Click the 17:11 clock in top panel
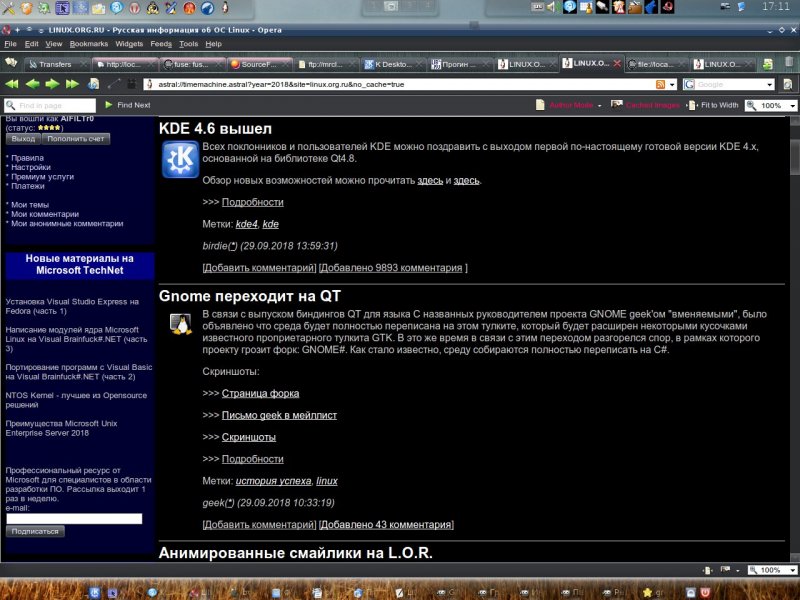This screenshot has width=800, height=600. click(776, 7)
